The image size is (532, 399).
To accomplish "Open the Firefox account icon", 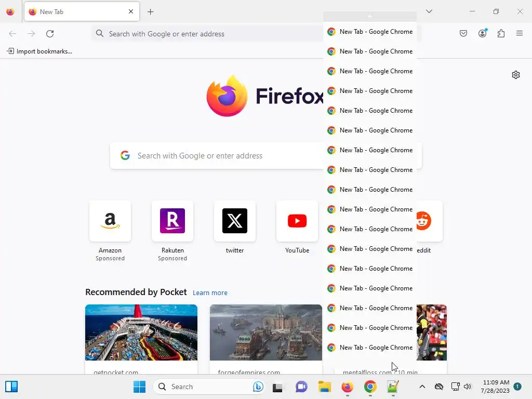I will [482, 33].
